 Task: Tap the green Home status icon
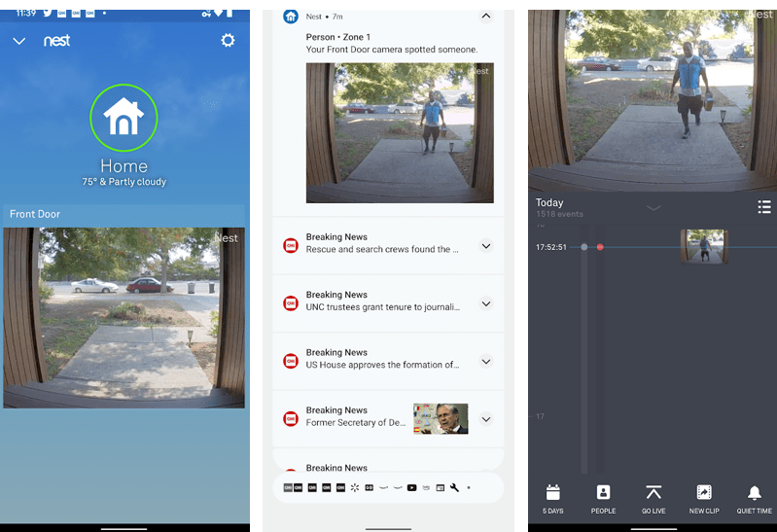[x=124, y=117]
